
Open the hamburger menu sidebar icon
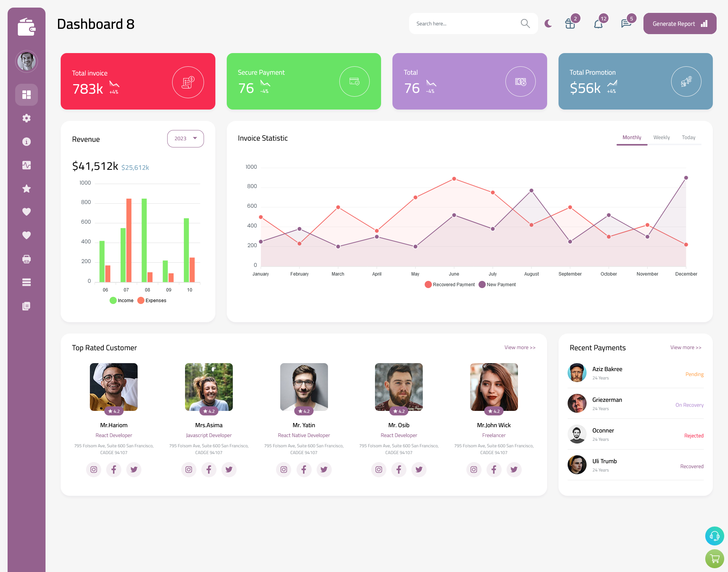[27, 282]
